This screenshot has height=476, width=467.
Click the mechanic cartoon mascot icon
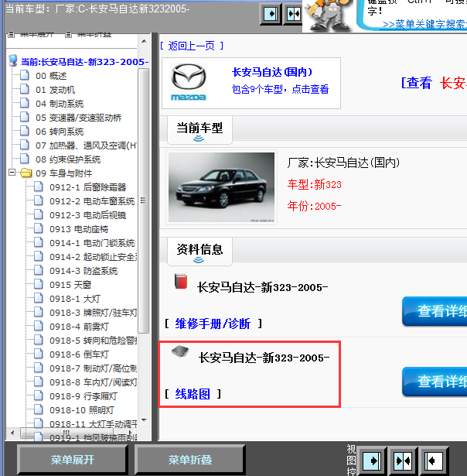coord(328,15)
